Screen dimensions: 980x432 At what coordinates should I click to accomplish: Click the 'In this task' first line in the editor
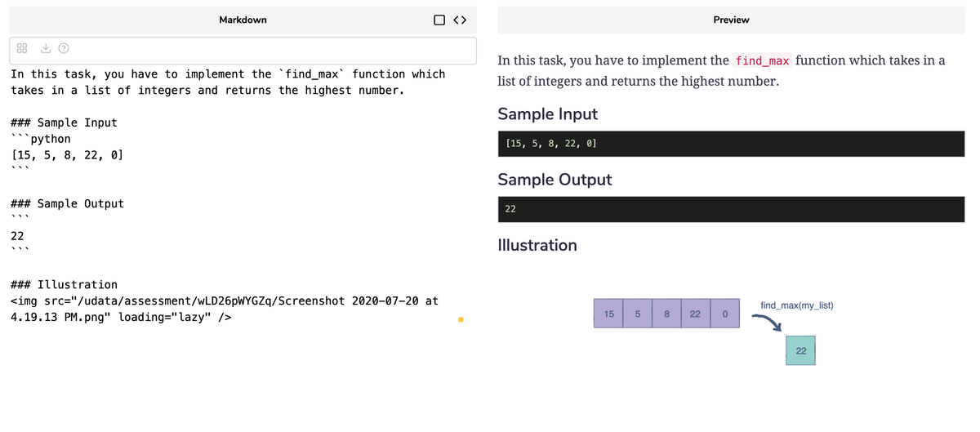pyautogui.click(x=228, y=73)
